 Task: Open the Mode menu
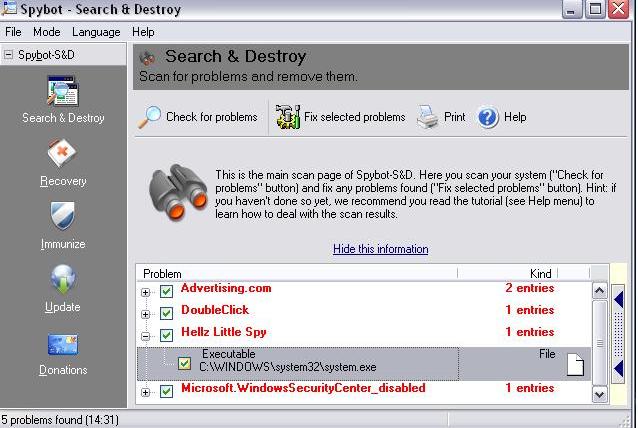click(x=47, y=32)
